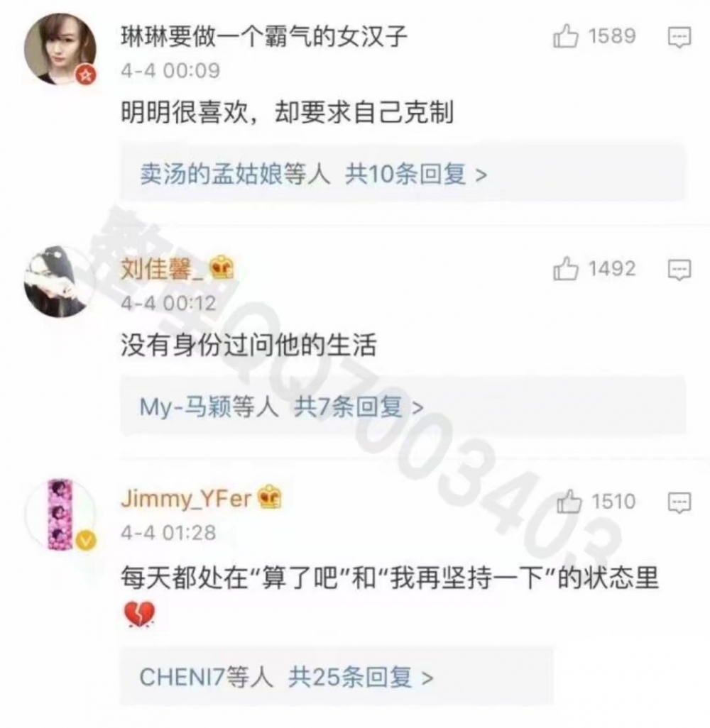
Task: Reply to 琳琳要做一个霸气的女汉子's comment via bubble icon
Action: [679, 37]
